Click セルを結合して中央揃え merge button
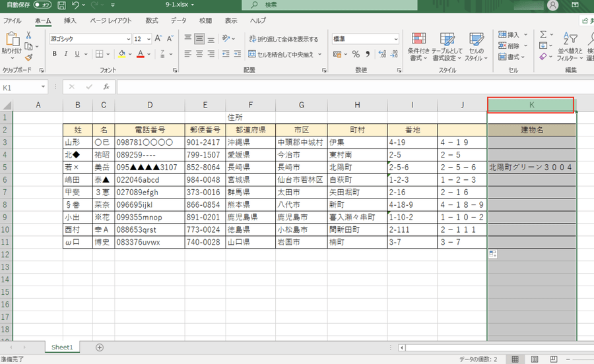Screen dimensions: 594x364 pos(285,54)
